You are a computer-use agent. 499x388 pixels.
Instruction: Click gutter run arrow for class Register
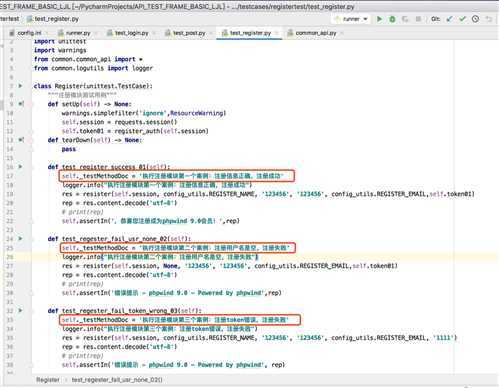pos(20,86)
